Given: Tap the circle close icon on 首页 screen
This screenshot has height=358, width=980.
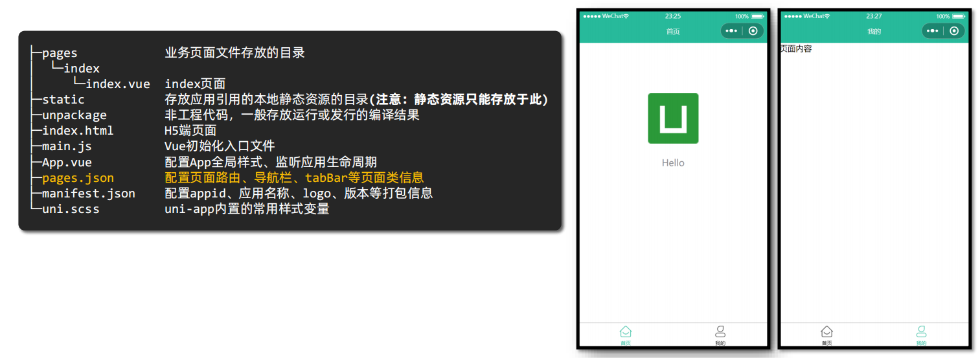Looking at the screenshot, I should pyautogui.click(x=753, y=30).
